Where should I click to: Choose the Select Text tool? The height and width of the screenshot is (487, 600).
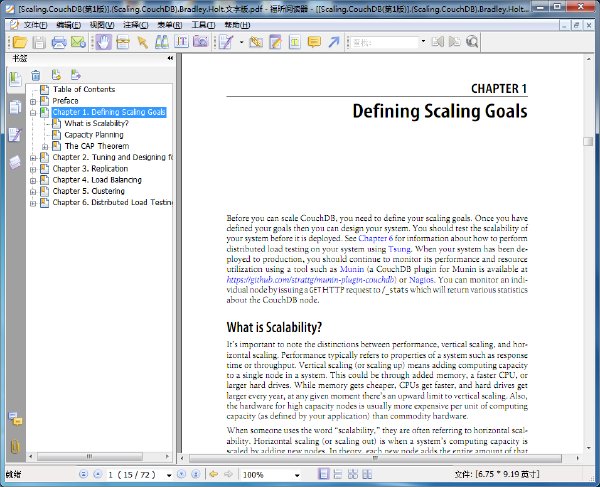[181, 42]
